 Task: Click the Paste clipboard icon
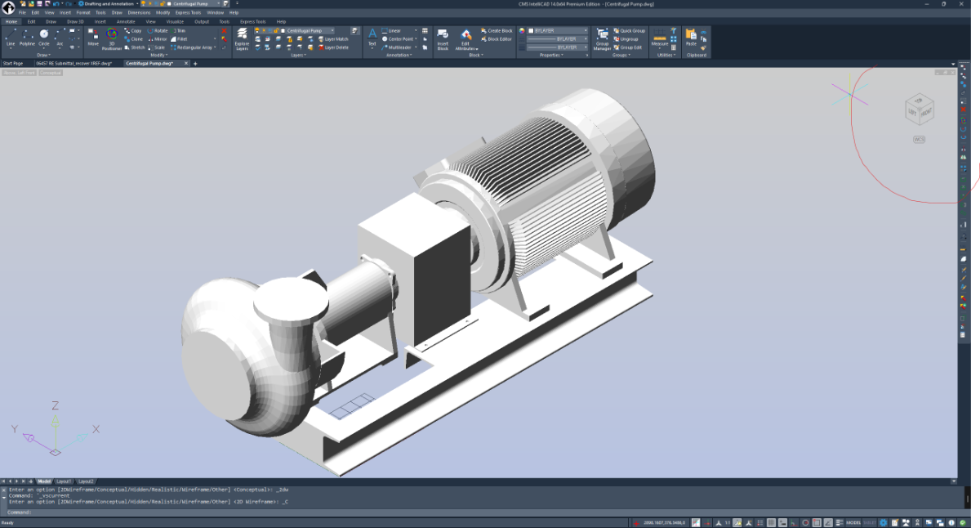(x=691, y=37)
